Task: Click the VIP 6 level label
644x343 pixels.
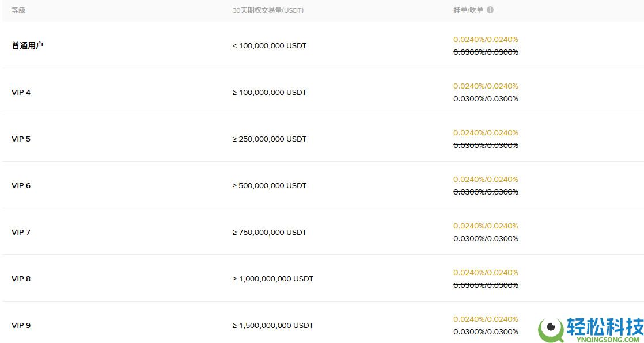Action: coord(21,185)
